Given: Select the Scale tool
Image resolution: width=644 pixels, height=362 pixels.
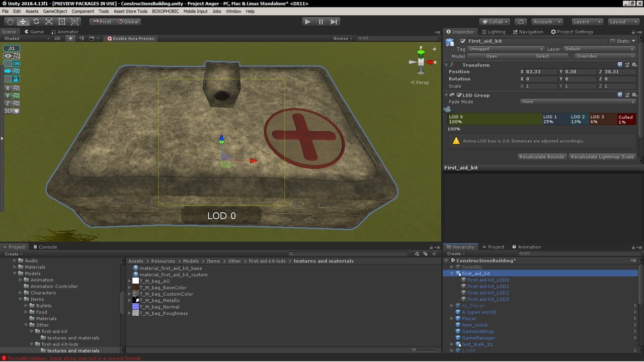Looking at the screenshot, I should [x=49, y=22].
